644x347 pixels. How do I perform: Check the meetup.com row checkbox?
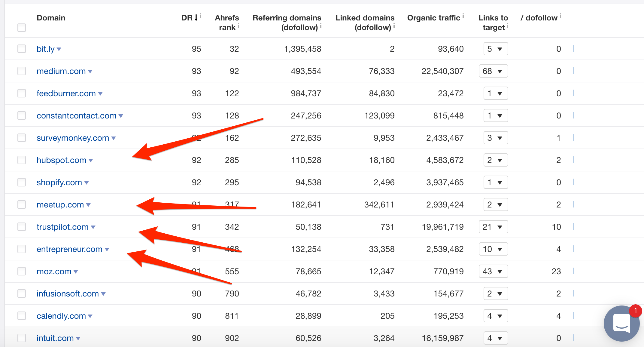click(22, 204)
